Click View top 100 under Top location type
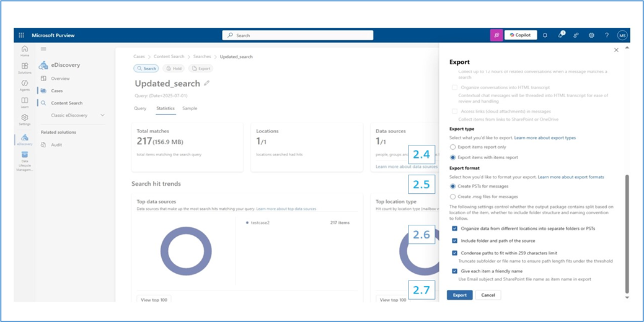Viewport: 644px width, 322px height. (393, 300)
